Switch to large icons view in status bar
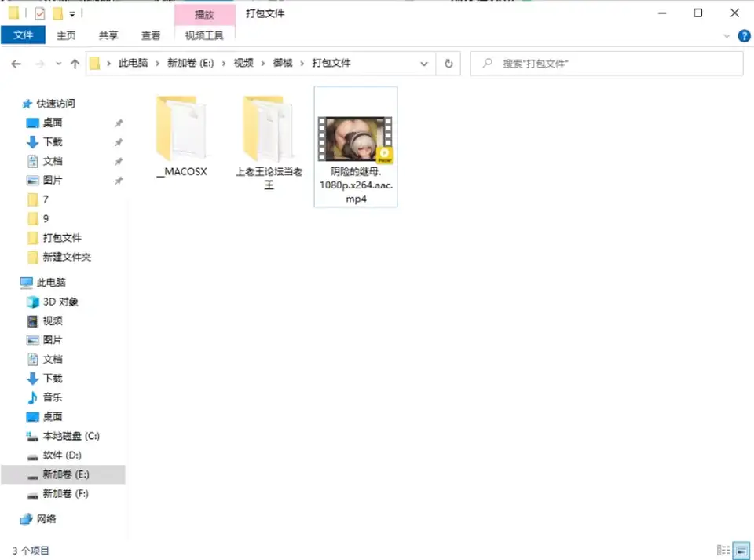Screen dimensions: 754x560 click(x=741, y=550)
